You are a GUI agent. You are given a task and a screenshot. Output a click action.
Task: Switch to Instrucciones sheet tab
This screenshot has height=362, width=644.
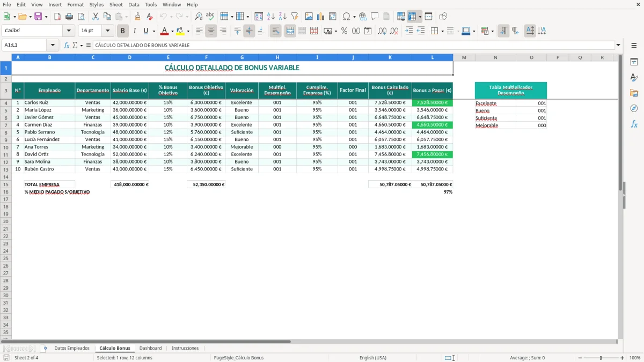(185, 348)
